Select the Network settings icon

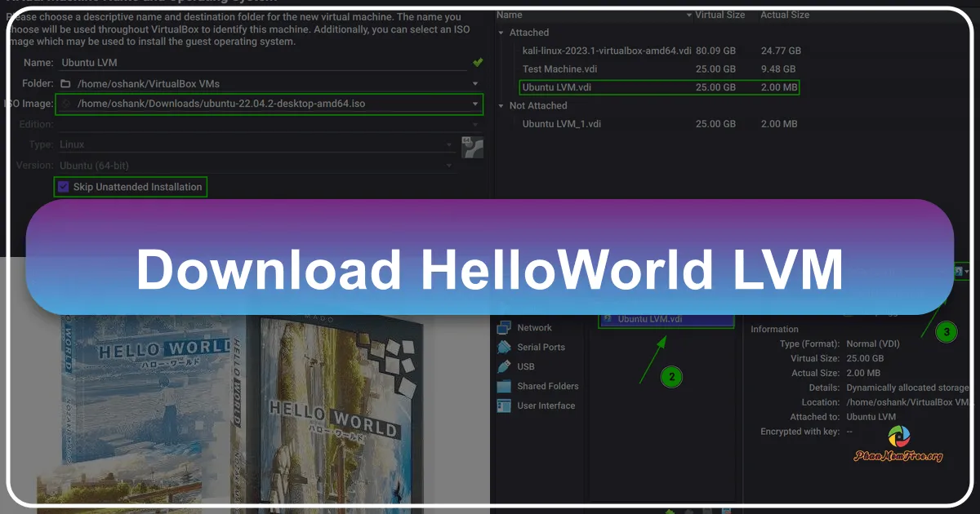[504, 327]
